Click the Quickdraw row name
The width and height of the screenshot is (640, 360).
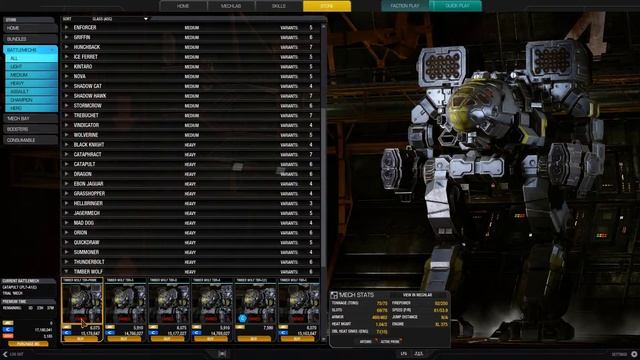pyautogui.click(x=87, y=242)
